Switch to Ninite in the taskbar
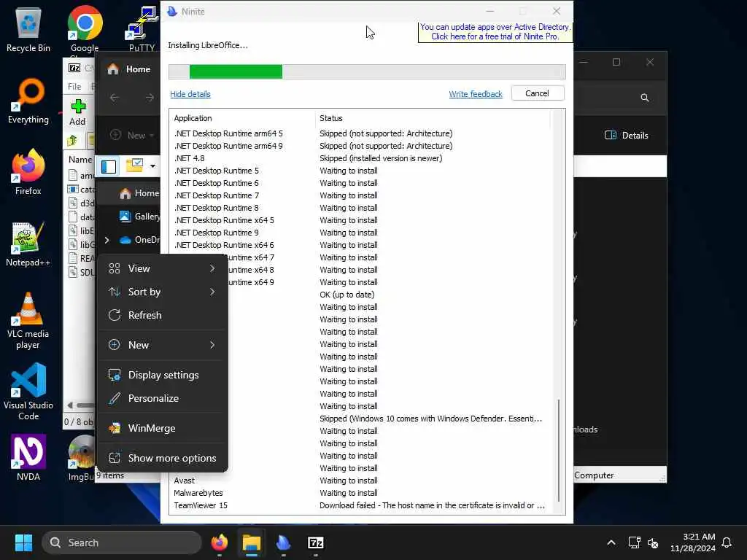The width and height of the screenshot is (747, 560). [x=283, y=542]
